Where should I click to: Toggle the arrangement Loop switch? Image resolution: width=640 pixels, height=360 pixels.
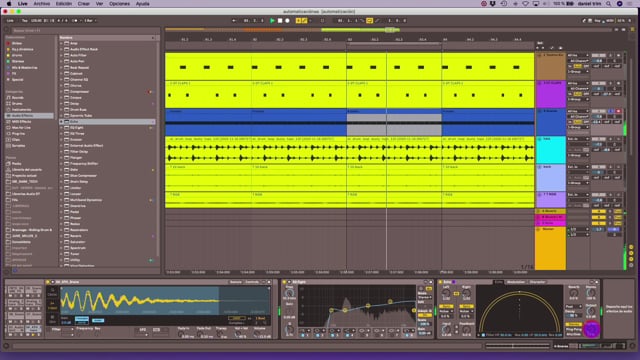coord(369,20)
